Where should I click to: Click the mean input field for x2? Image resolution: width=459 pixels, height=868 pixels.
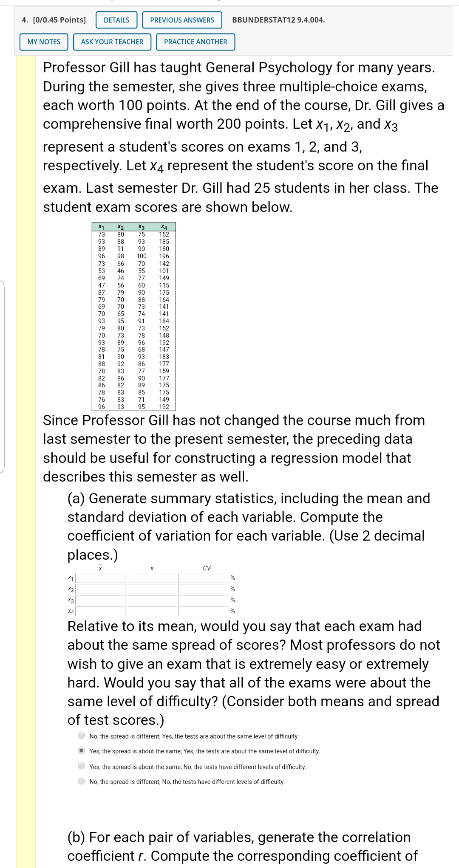(x=100, y=589)
